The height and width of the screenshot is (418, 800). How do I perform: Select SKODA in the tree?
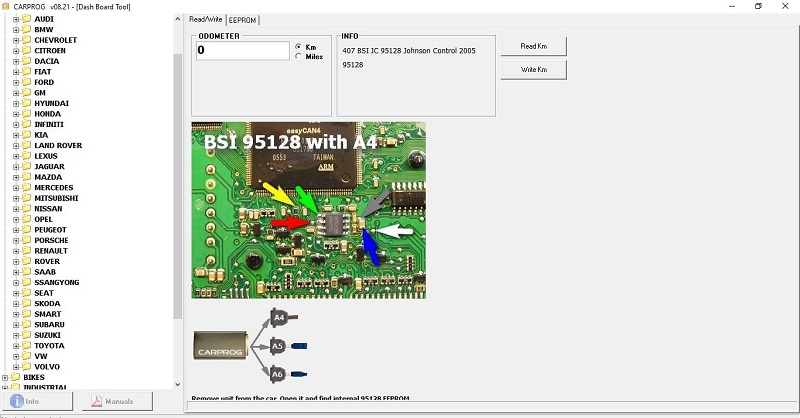(47, 304)
